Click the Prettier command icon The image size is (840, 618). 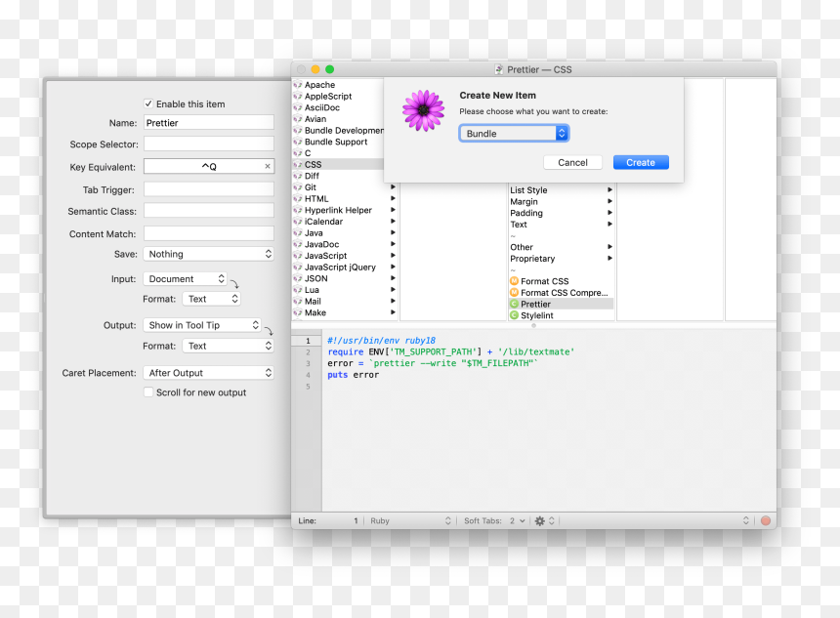[515, 305]
